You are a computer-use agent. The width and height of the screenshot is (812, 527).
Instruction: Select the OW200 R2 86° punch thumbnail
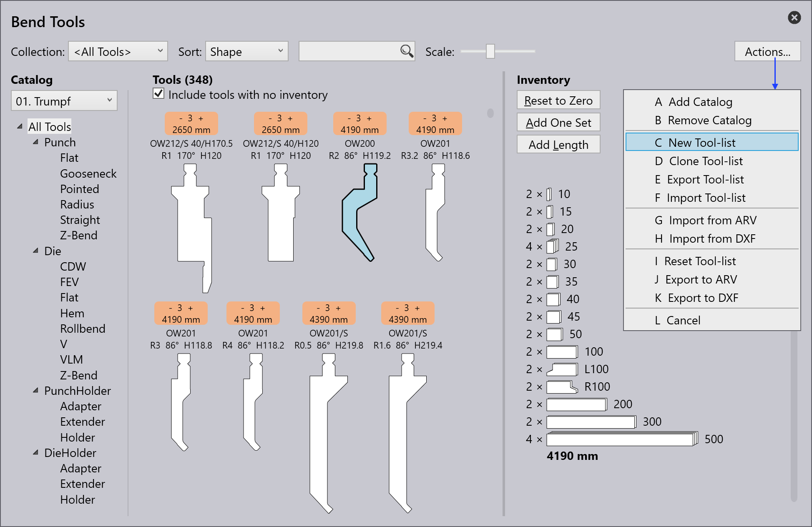coord(359,213)
